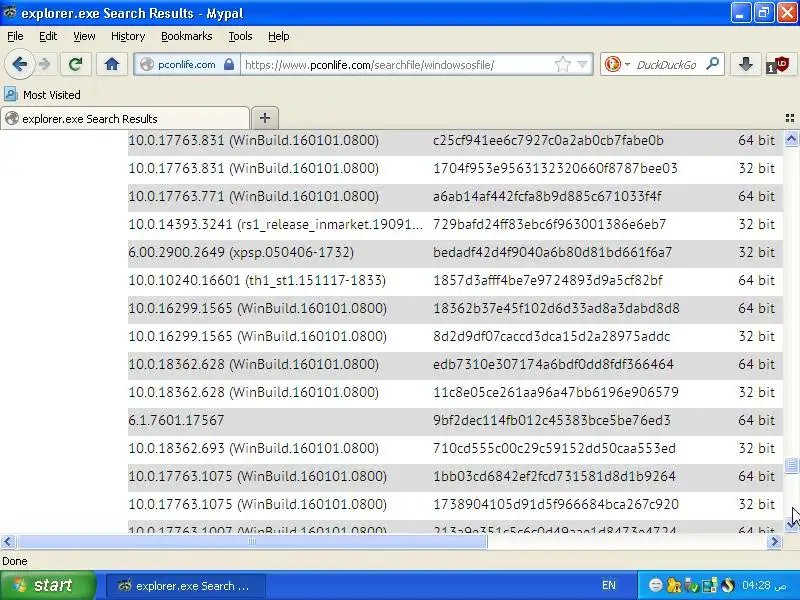The width and height of the screenshot is (800, 600).
Task: Click version 6.1.7601.17567
Action: pyautogui.click(x=176, y=420)
